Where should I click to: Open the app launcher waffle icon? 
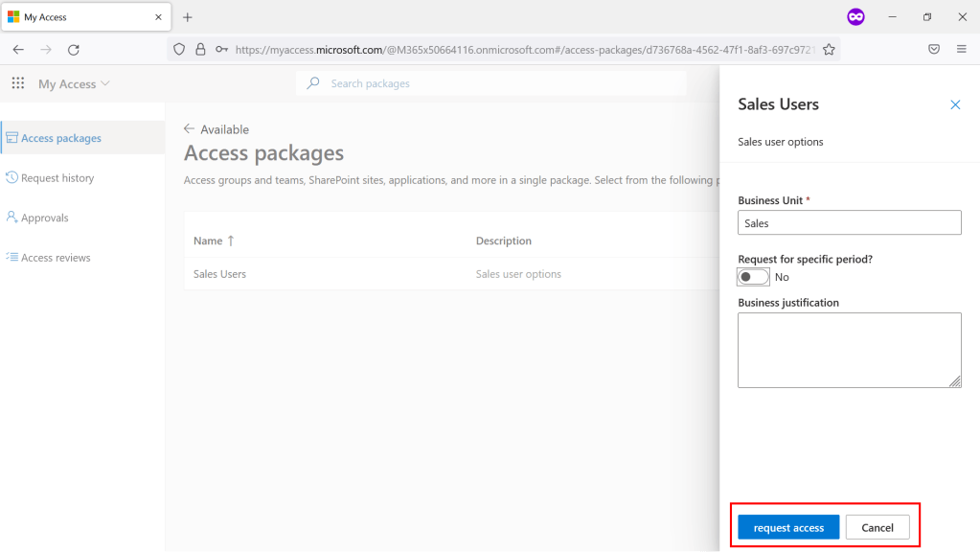tap(17, 83)
